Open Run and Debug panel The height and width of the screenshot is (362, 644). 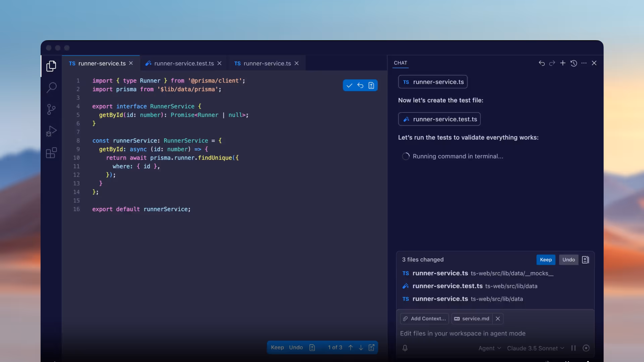coord(51,131)
